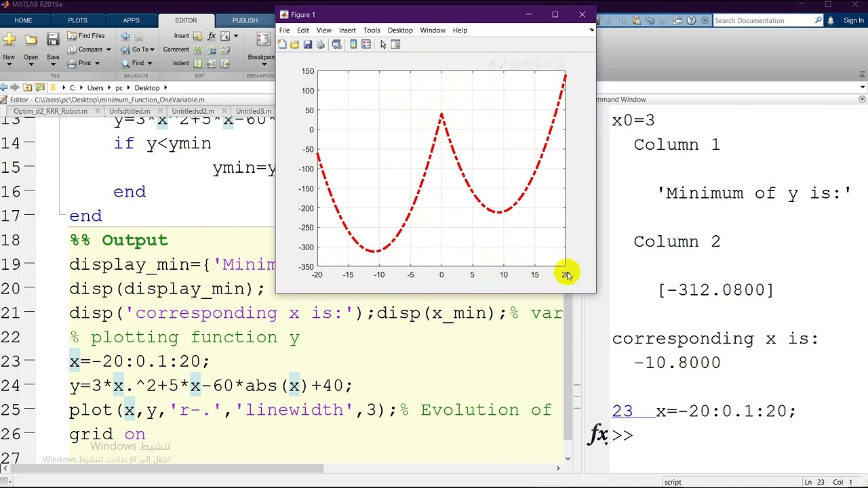Screen dimensions: 868x488
Task: Click the up one folder icon
Action: coord(27,87)
